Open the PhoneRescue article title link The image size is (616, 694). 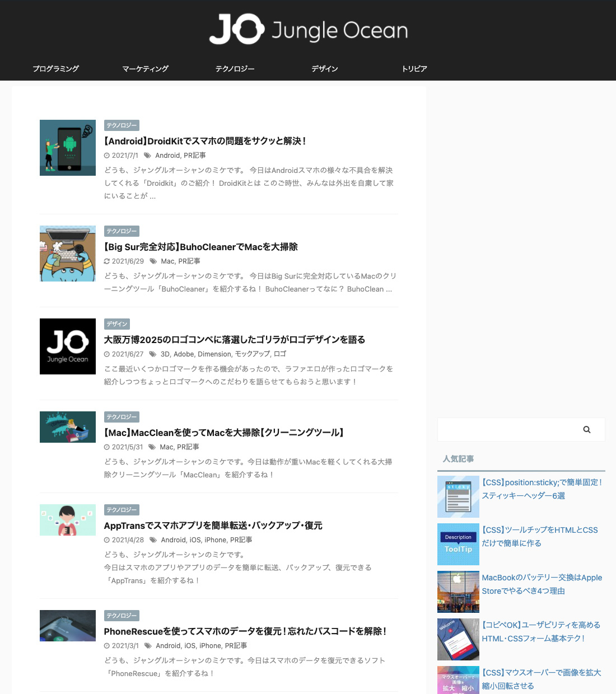(x=245, y=631)
